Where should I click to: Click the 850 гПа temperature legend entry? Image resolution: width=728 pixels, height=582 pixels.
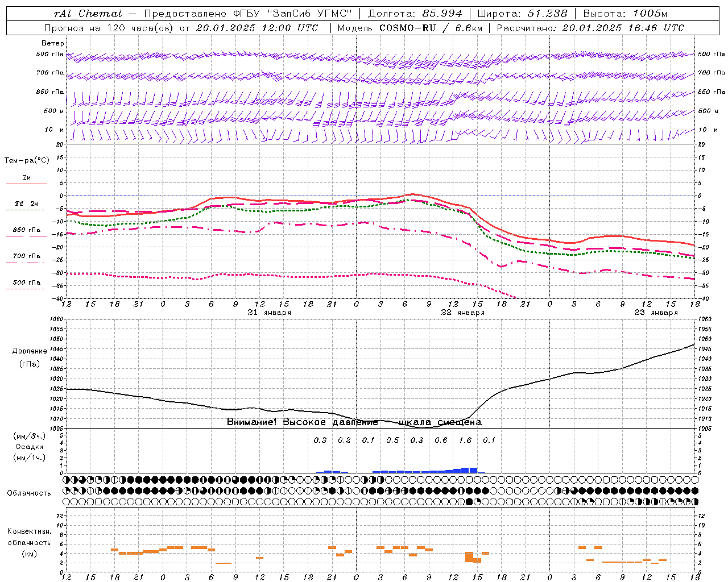coord(26,230)
